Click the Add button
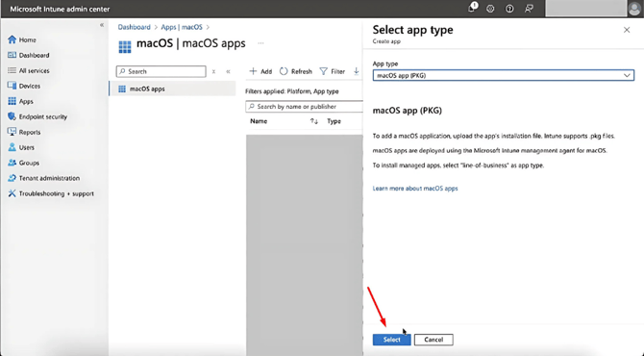The image size is (644, 356). coord(260,71)
